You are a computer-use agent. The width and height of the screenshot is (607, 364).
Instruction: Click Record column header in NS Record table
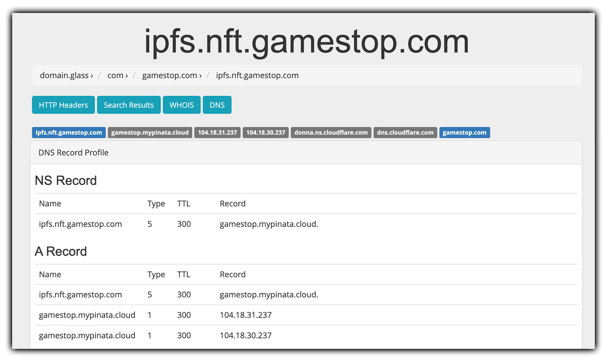coord(232,203)
